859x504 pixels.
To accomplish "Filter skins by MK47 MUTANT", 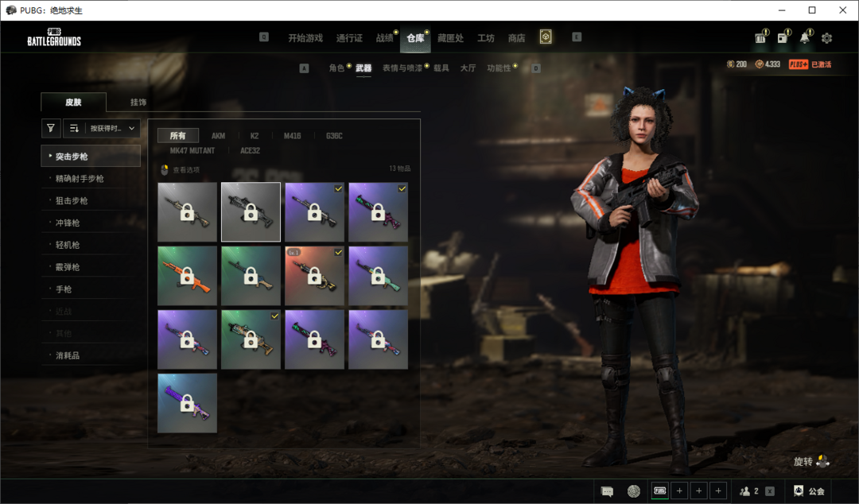I will pos(192,150).
